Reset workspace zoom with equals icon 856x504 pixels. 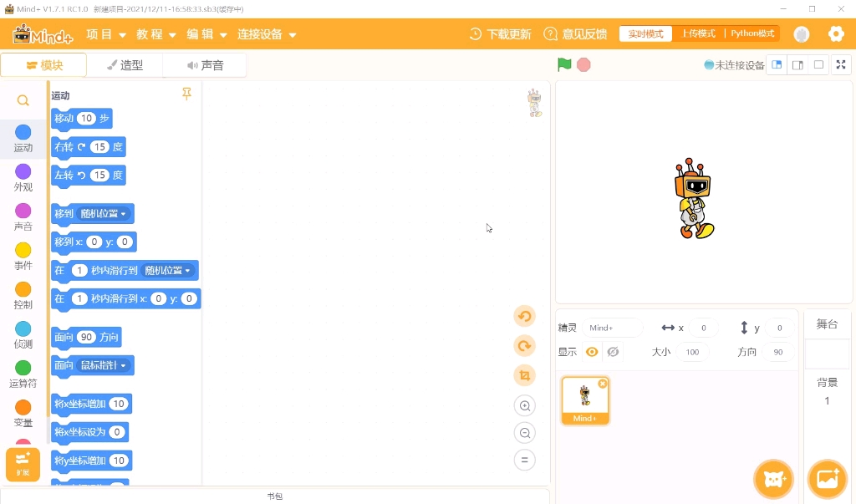click(x=525, y=460)
